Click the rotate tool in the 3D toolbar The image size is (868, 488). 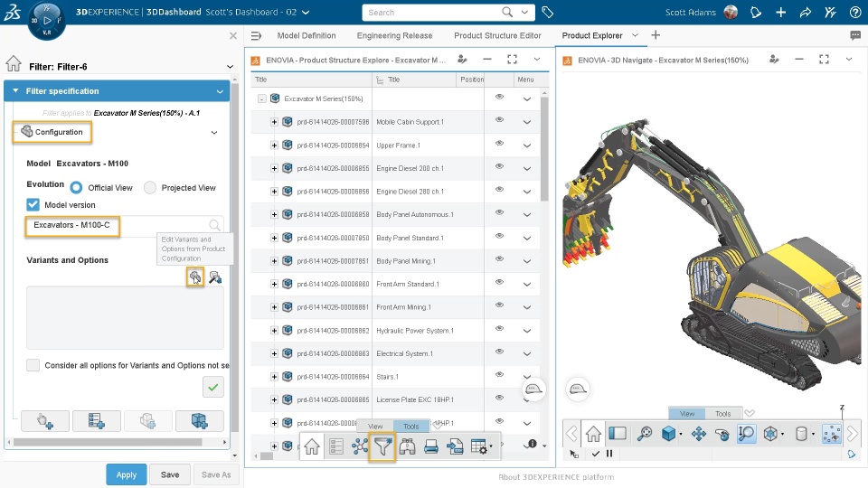722,435
